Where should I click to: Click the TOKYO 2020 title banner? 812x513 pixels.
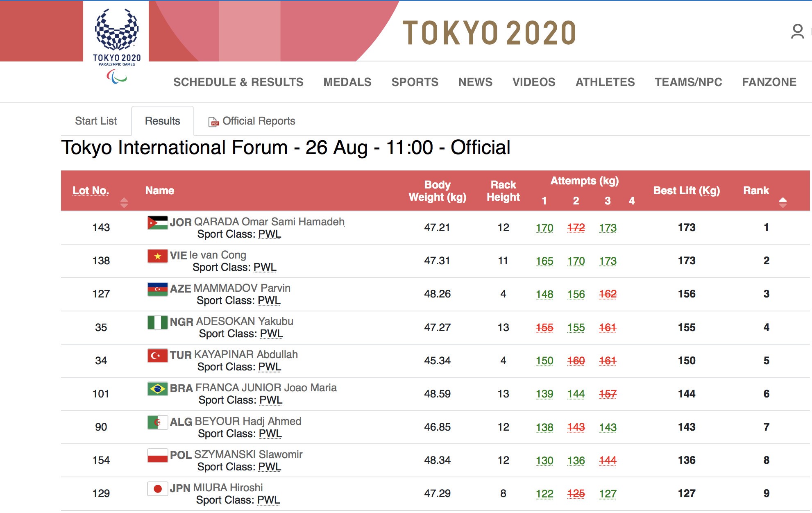pos(490,33)
